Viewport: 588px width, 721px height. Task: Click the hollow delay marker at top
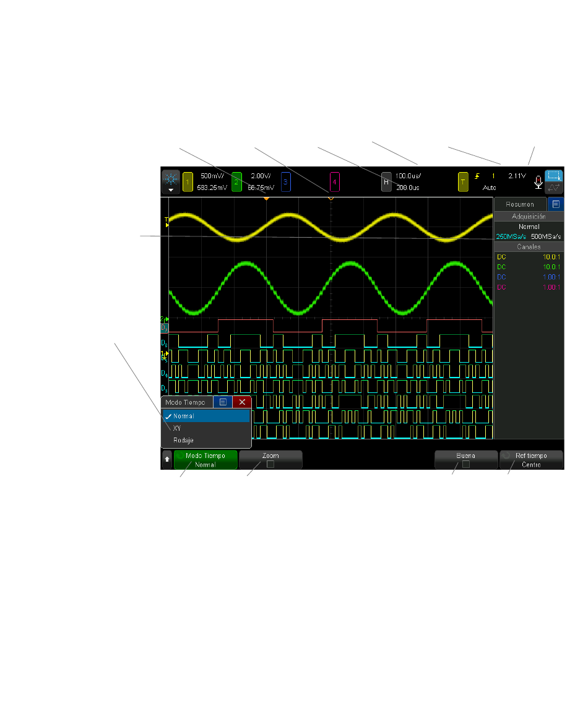[x=331, y=198]
